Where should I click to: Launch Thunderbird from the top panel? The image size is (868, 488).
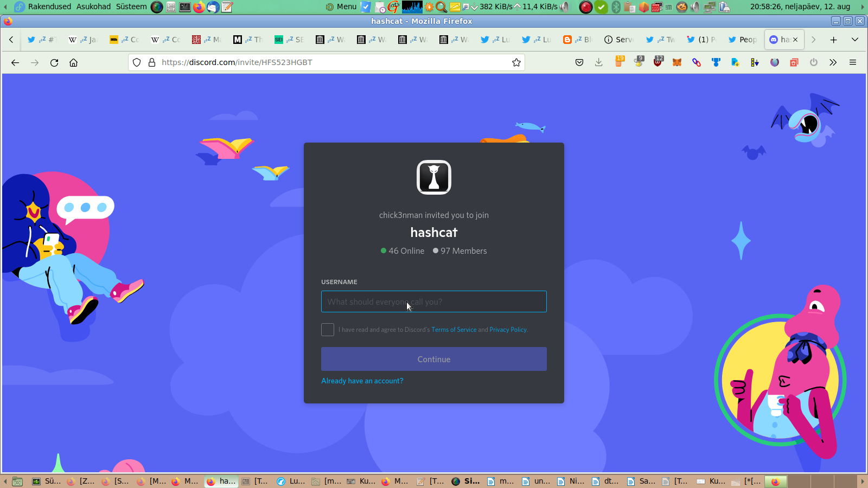pyautogui.click(x=213, y=7)
